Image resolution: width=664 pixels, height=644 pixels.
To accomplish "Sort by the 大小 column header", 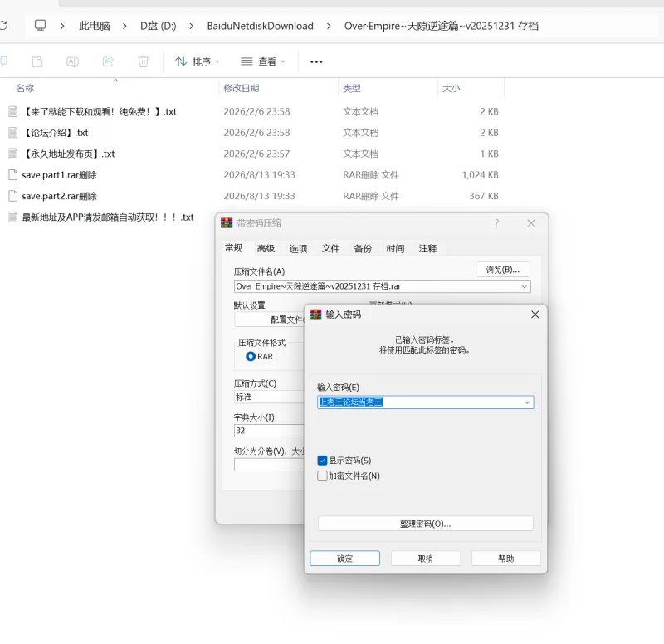I will coord(451,88).
